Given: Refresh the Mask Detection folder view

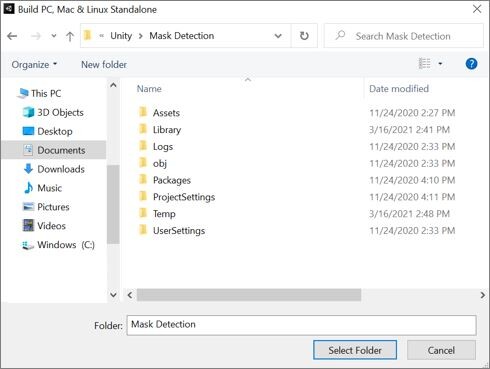Looking at the screenshot, I should pyautogui.click(x=304, y=36).
